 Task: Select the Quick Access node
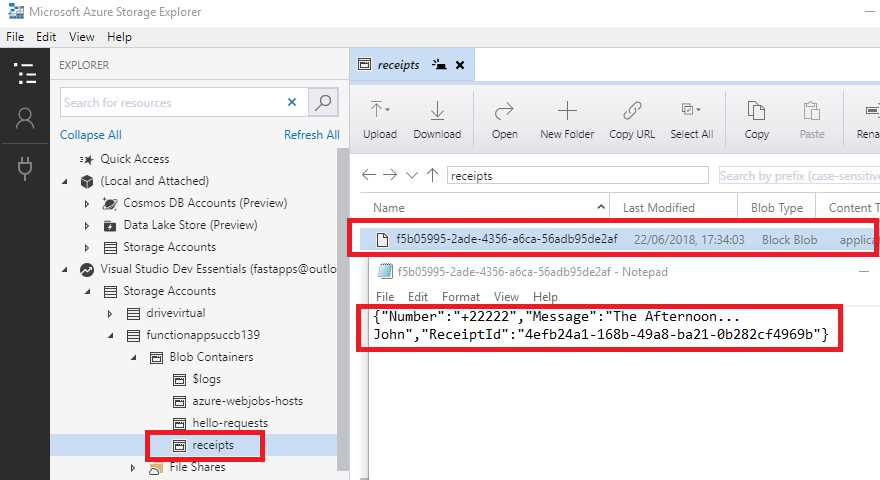(x=135, y=159)
